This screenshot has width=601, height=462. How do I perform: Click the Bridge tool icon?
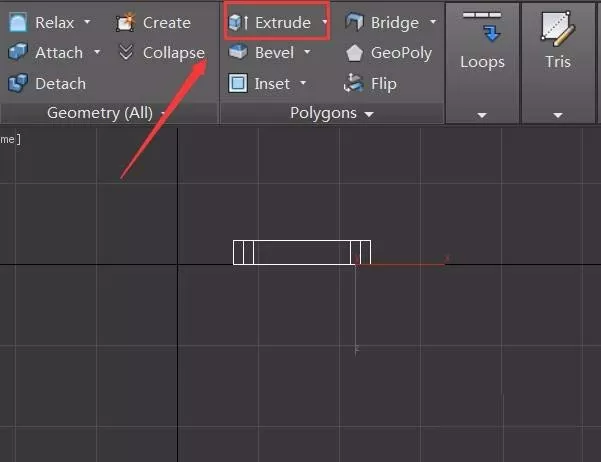[x=354, y=21]
